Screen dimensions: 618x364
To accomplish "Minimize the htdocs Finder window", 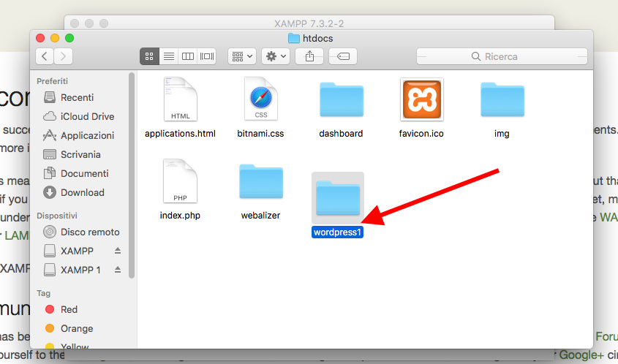I will (x=55, y=38).
